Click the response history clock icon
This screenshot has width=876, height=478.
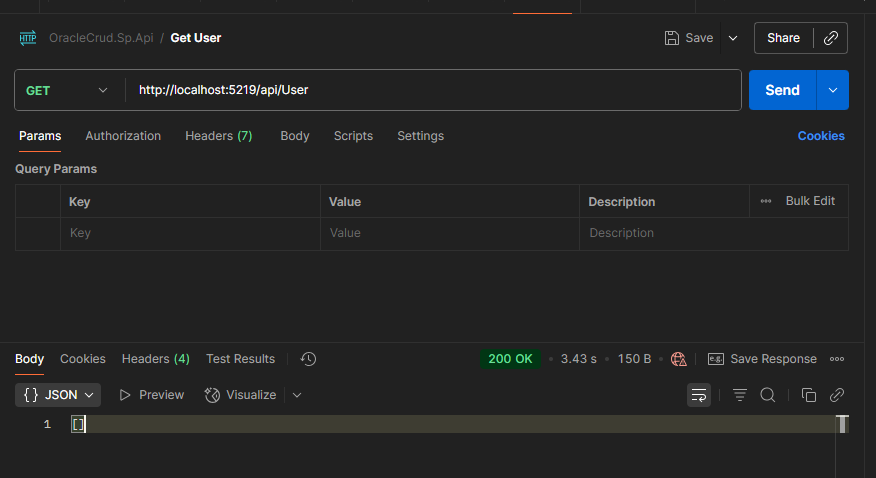[x=308, y=359]
